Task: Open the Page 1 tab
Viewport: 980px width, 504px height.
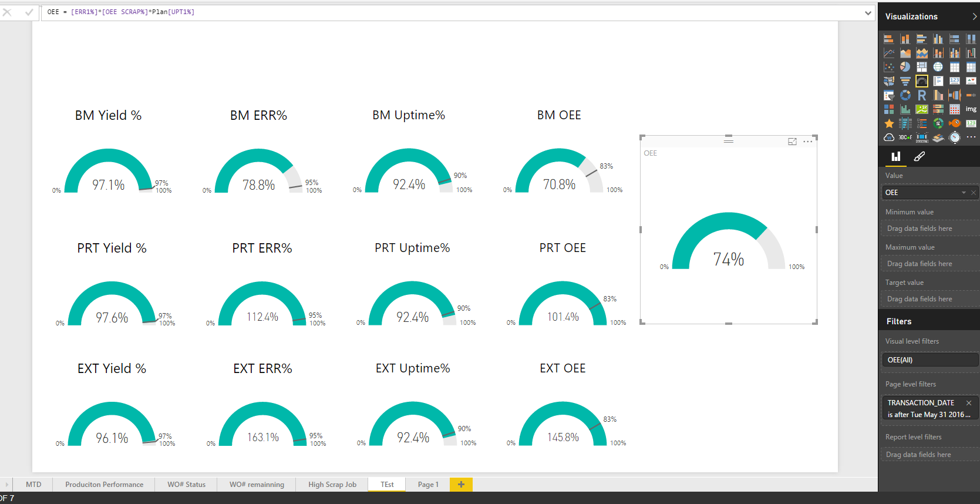Action: click(x=428, y=485)
